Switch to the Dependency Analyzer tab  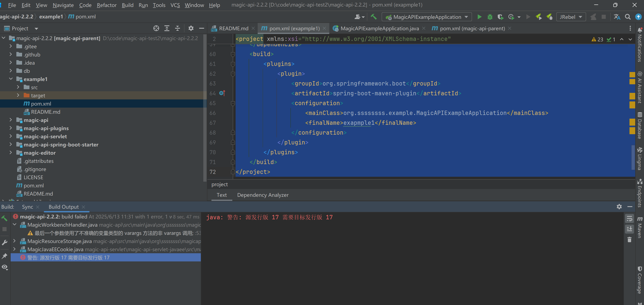263,195
